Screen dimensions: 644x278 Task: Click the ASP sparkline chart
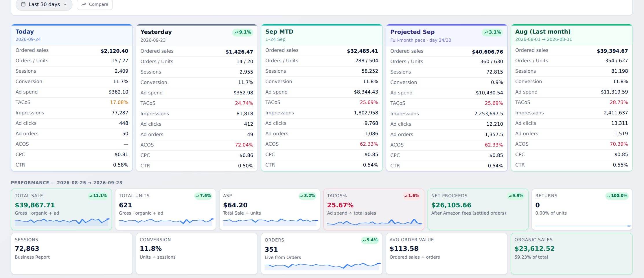[270, 222]
